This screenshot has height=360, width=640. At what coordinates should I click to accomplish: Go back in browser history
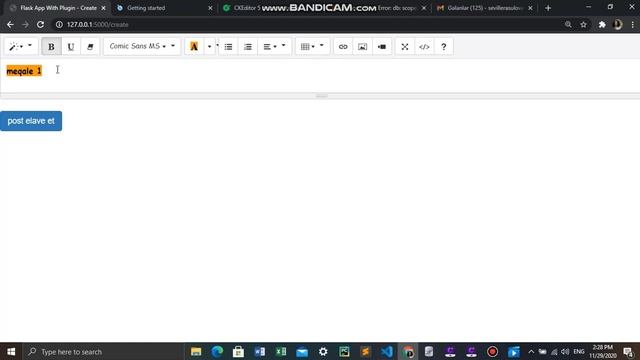pos(10,24)
